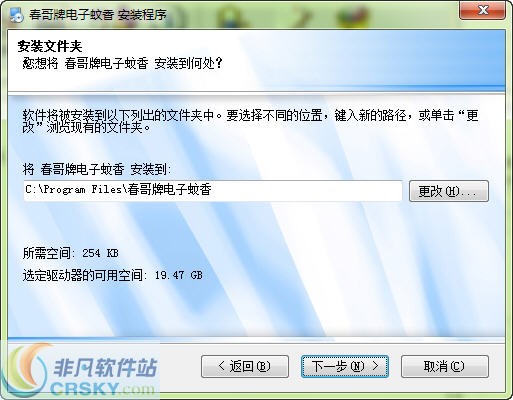The image size is (513, 400).
Task: Click the C:\Program Files path text
Action: coord(118,189)
